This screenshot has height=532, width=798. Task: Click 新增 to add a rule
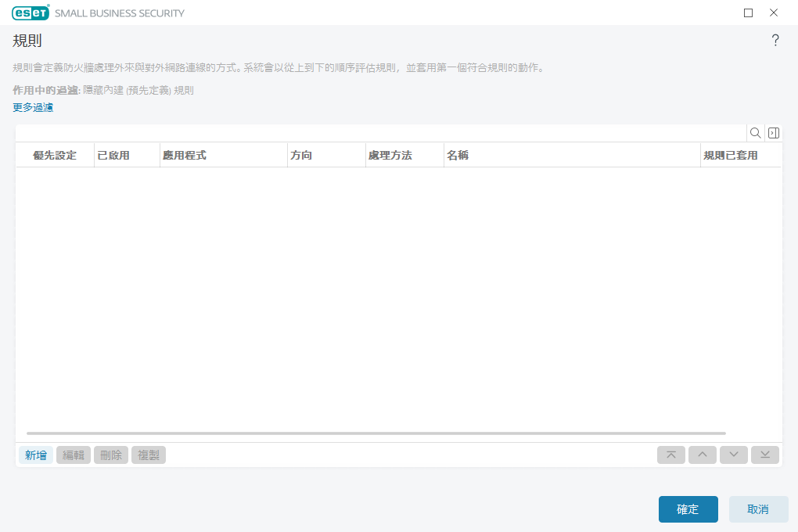(36, 455)
